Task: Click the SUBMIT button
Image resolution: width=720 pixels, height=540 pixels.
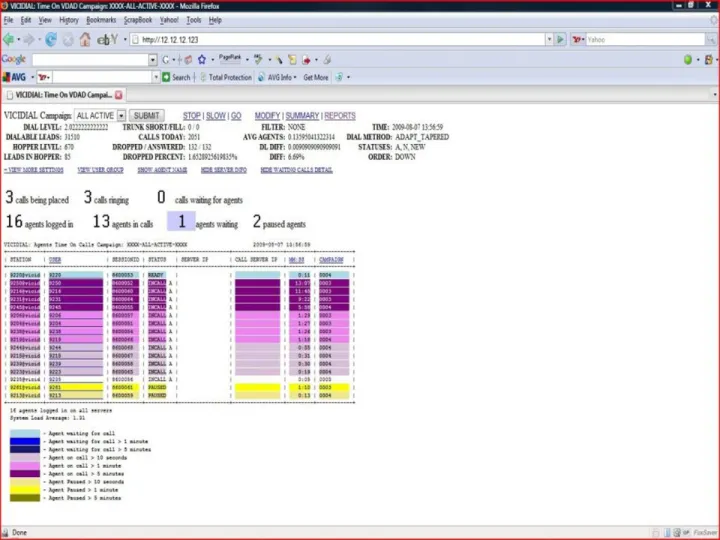Action: coord(146,116)
